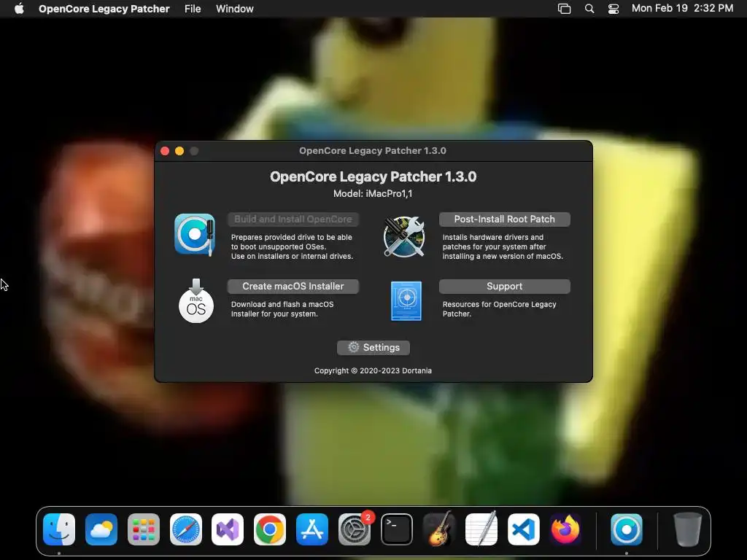Click the Copyright © 2020-2023 Dortania text
747x560 pixels.
373,370
